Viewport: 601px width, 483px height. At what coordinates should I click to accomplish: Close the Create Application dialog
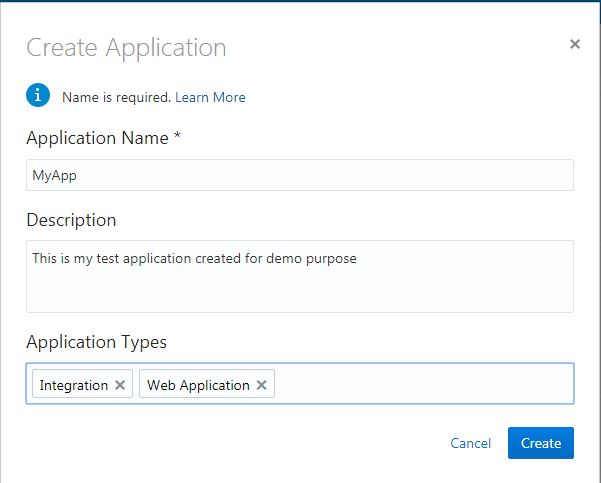pyautogui.click(x=575, y=44)
